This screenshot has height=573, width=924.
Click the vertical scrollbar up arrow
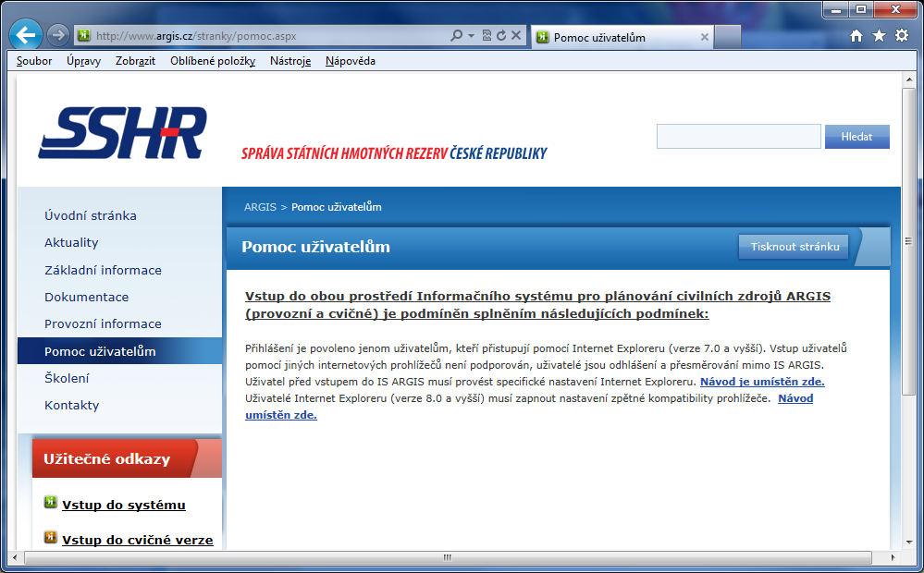(x=908, y=79)
